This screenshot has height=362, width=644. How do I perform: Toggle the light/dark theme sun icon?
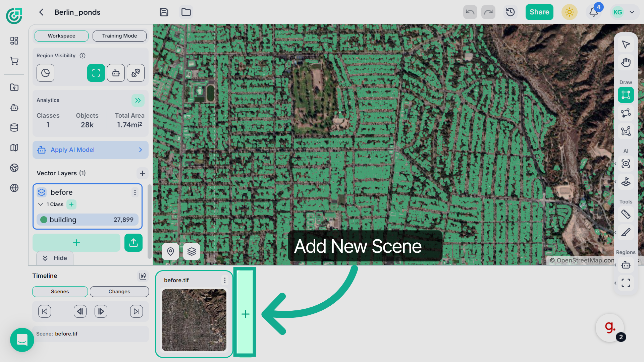[570, 12]
